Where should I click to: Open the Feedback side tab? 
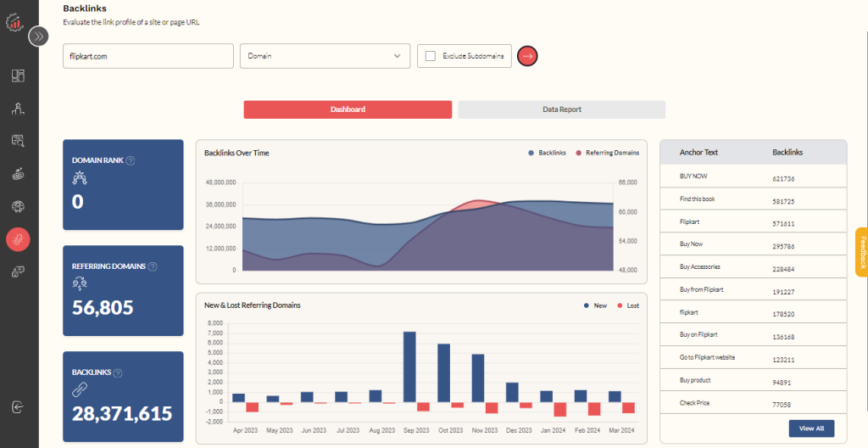click(862, 252)
